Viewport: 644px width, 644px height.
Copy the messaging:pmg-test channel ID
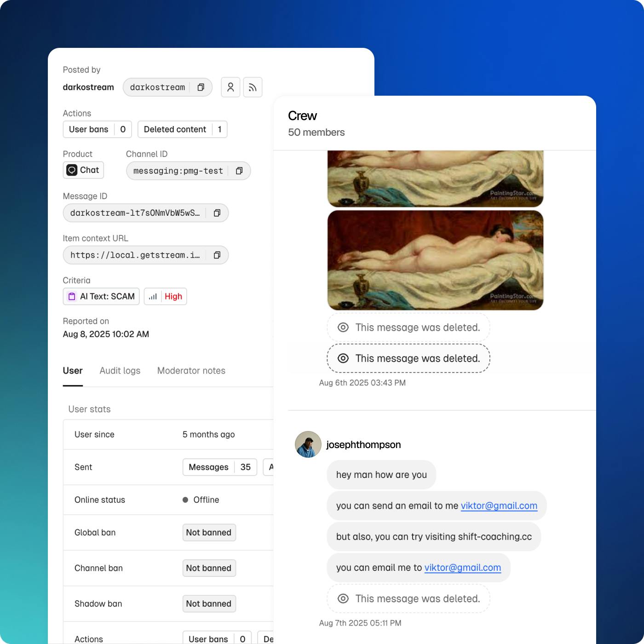(239, 171)
